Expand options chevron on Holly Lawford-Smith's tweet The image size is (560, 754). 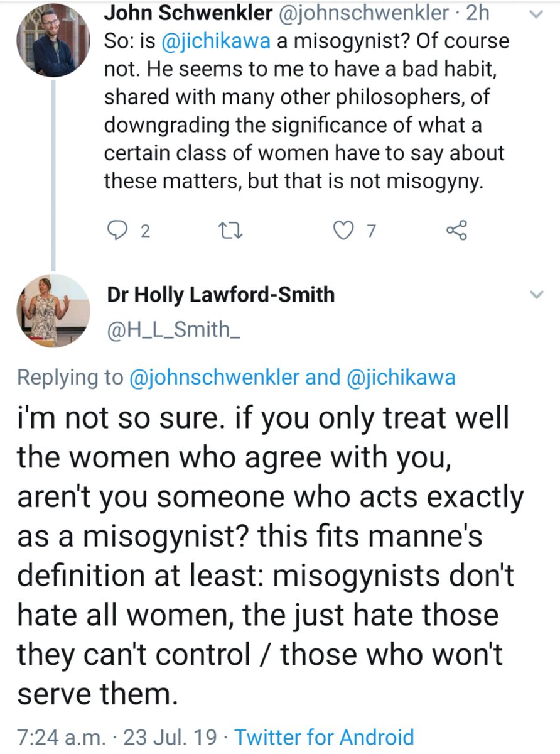(536, 295)
